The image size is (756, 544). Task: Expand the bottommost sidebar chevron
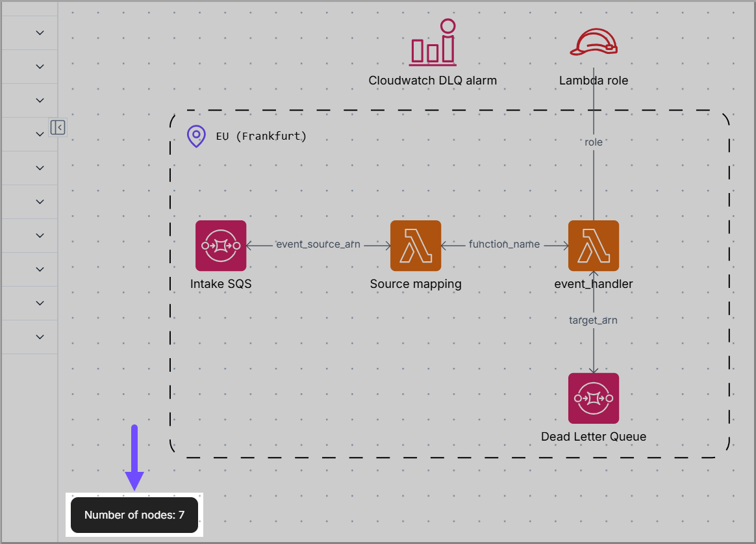click(x=40, y=337)
